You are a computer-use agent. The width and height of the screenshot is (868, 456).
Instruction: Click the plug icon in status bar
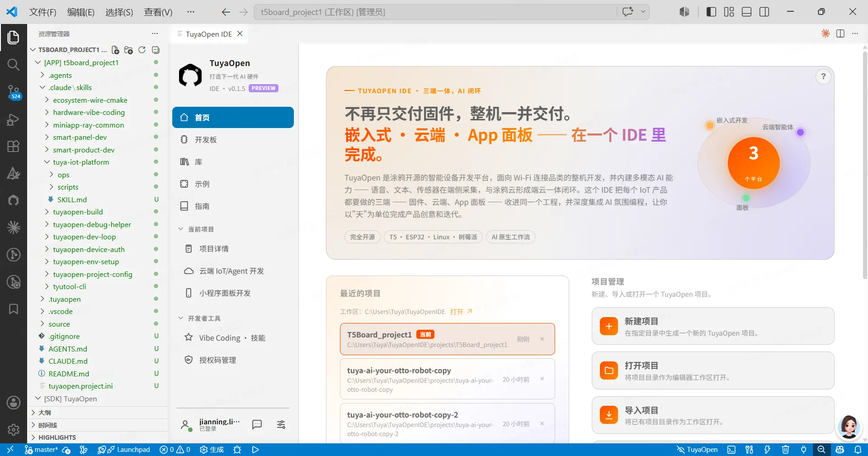click(x=803, y=450)
